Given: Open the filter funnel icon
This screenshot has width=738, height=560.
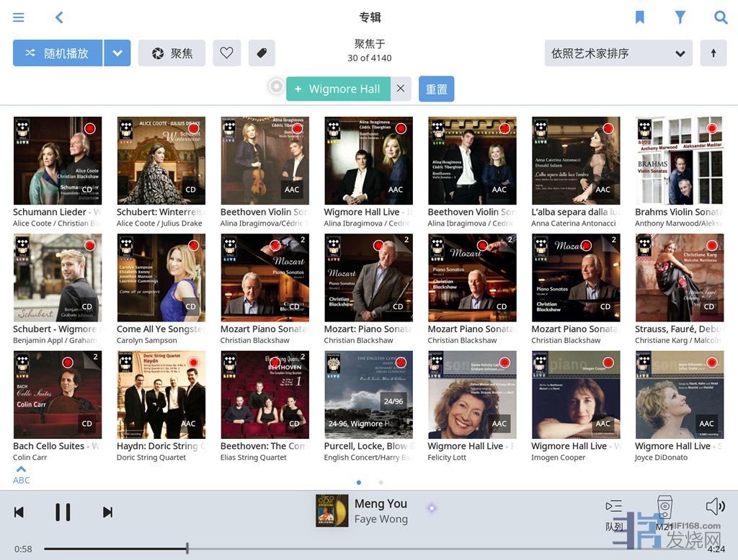Looking at the screenshot, I should tap(680, 17).
